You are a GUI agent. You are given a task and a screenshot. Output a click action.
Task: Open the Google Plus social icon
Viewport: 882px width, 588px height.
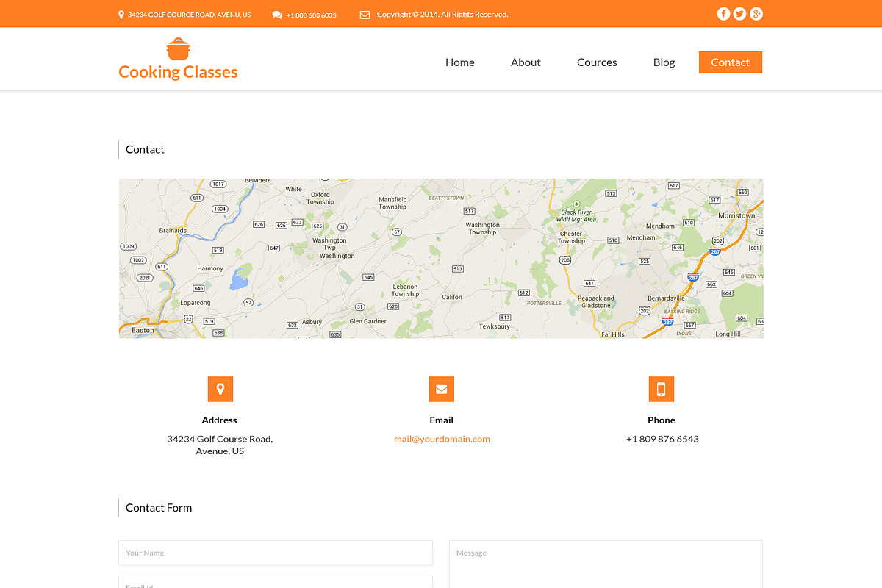756,14
